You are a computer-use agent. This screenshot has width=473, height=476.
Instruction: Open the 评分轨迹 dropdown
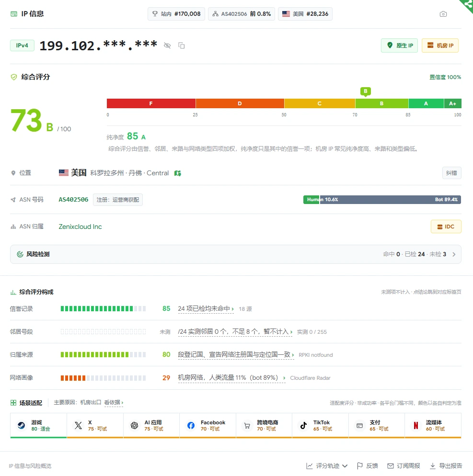point(327,466)
